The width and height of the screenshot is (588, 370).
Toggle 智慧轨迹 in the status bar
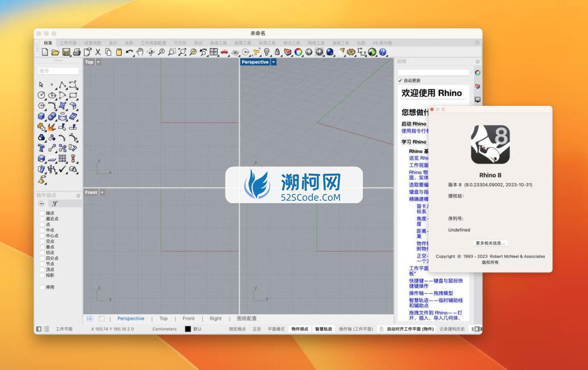tap(323, 329)
